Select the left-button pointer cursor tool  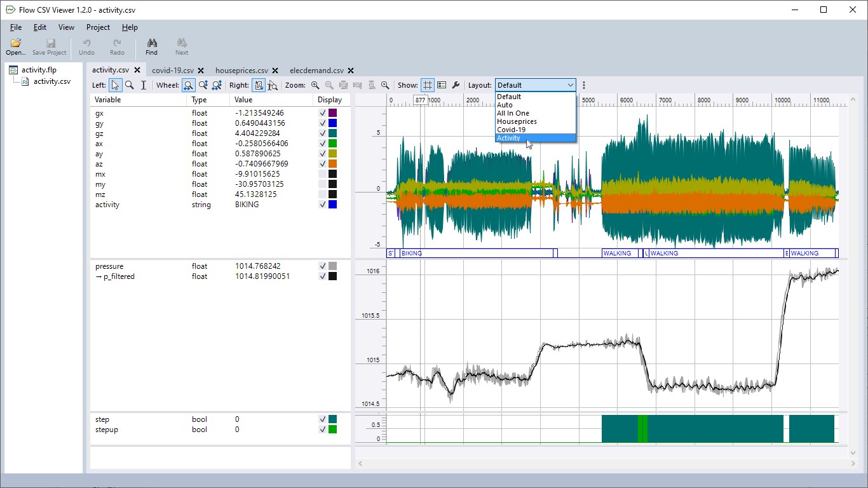pos(115,85)
